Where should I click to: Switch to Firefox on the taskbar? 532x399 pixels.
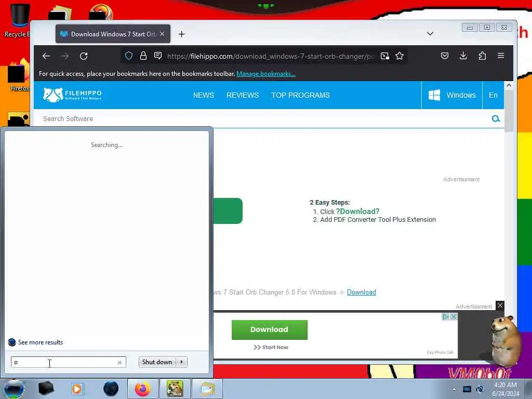pyautogui.click(x=142, y=389)
